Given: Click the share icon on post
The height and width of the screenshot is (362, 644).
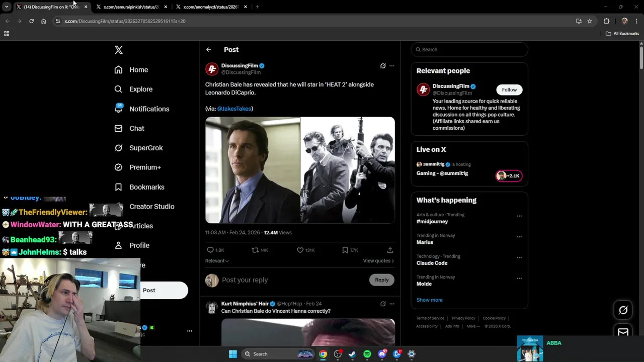Looking at the screenshot, I should 390,250.
